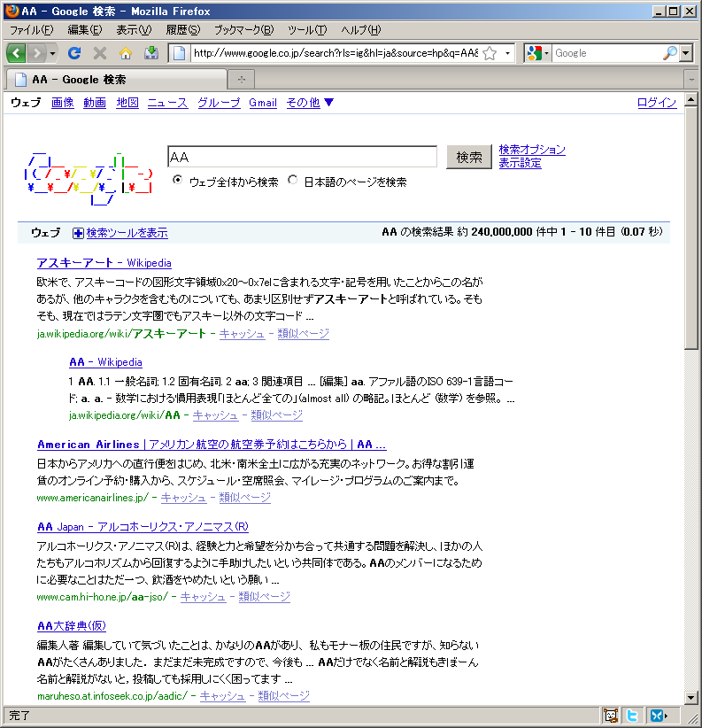Click the vertical scrollbar down arrow
Image resolution: width=702 pixels, height=728 pixels.
point(691,697)
